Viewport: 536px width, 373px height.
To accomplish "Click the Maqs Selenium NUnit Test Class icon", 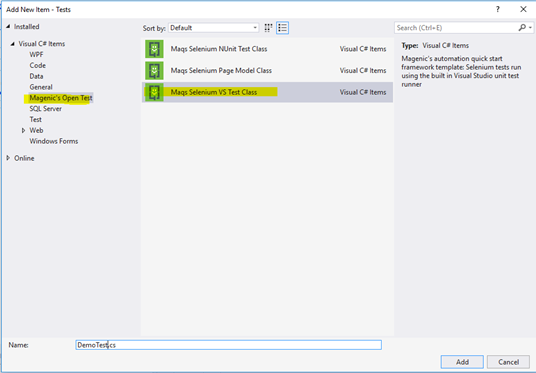I will (x=154, y=49).
